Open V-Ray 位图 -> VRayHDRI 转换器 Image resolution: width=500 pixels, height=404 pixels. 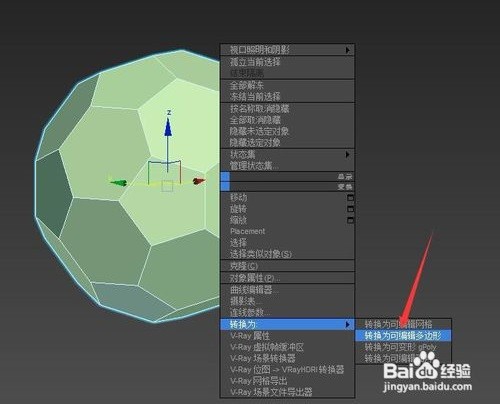(x=287, y=370)
